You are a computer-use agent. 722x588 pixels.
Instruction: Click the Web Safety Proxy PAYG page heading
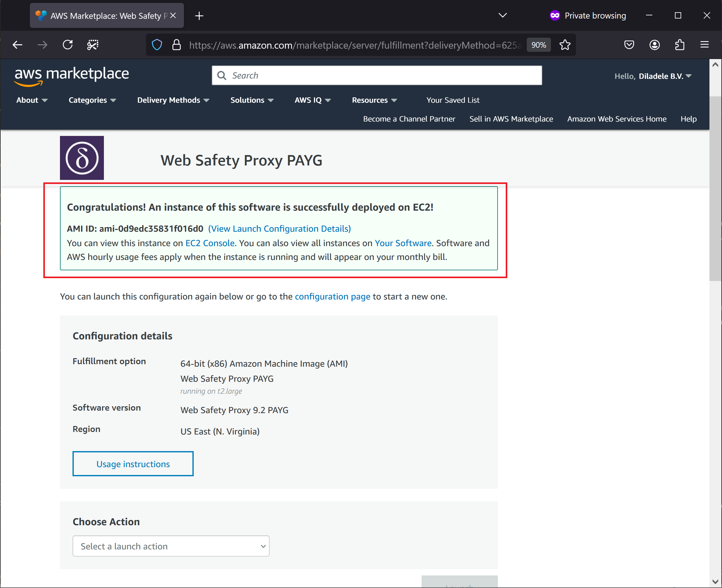[x=241, y=160]
